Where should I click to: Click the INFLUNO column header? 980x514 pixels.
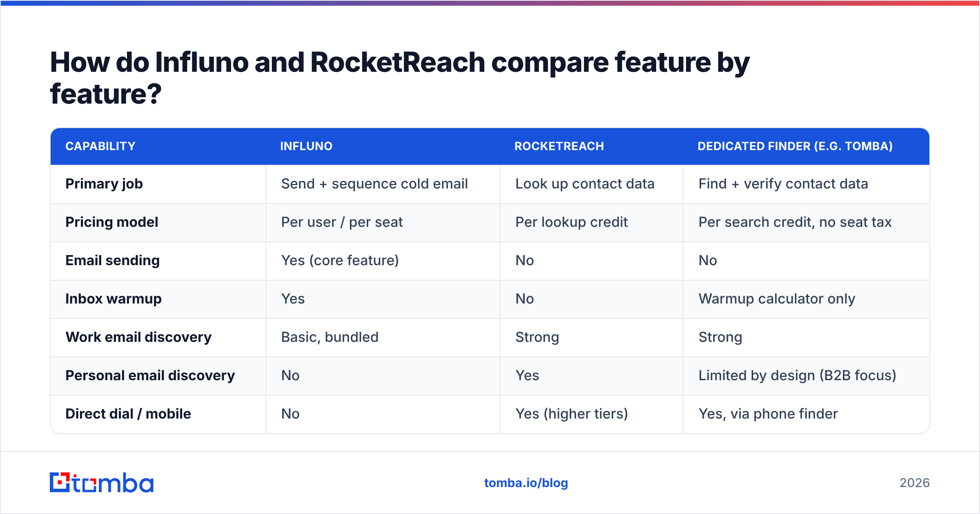tap(306, 146)
